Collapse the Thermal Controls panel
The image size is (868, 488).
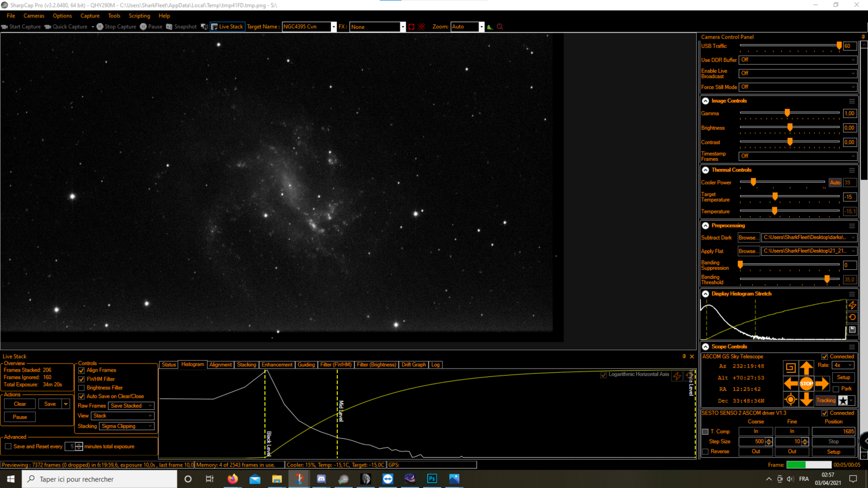[x=705, y=170]
